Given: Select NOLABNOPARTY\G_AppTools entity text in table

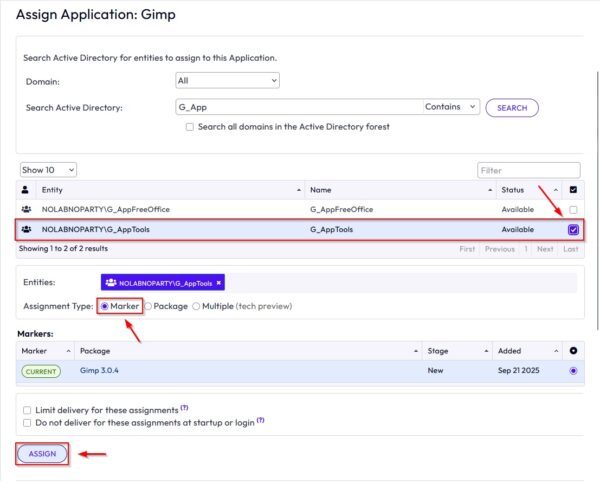Looking at the screenshot, I should tap(96, 229).
